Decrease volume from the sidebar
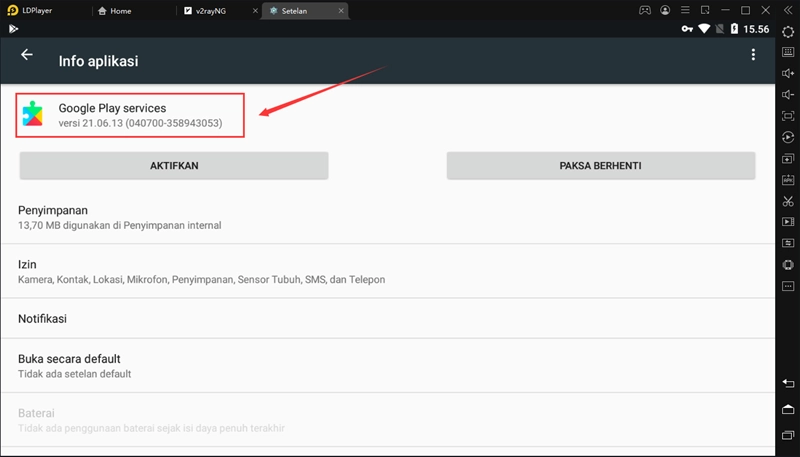This screenshot has height=457, width=800. pos(788,95)
